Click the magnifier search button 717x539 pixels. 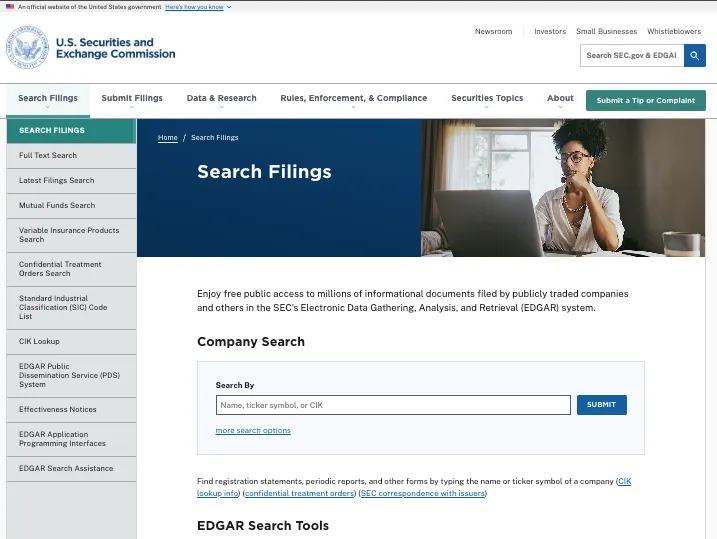click(x=695, y=56)
